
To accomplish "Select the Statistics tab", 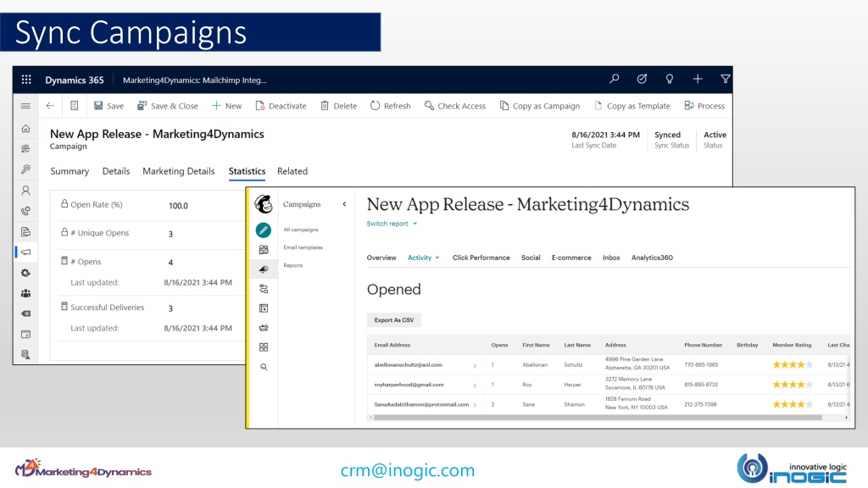I will pos(247,171).
